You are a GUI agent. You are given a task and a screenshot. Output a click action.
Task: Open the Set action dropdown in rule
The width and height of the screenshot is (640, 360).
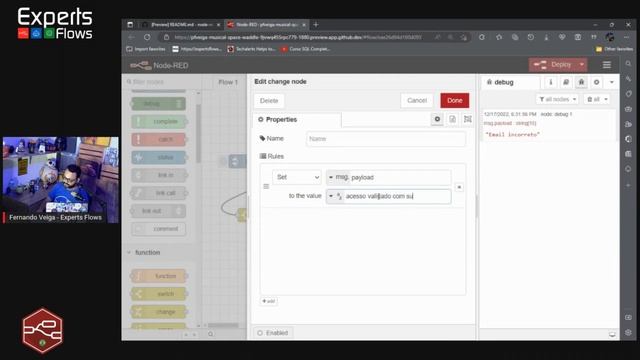(x=297, y=177)
